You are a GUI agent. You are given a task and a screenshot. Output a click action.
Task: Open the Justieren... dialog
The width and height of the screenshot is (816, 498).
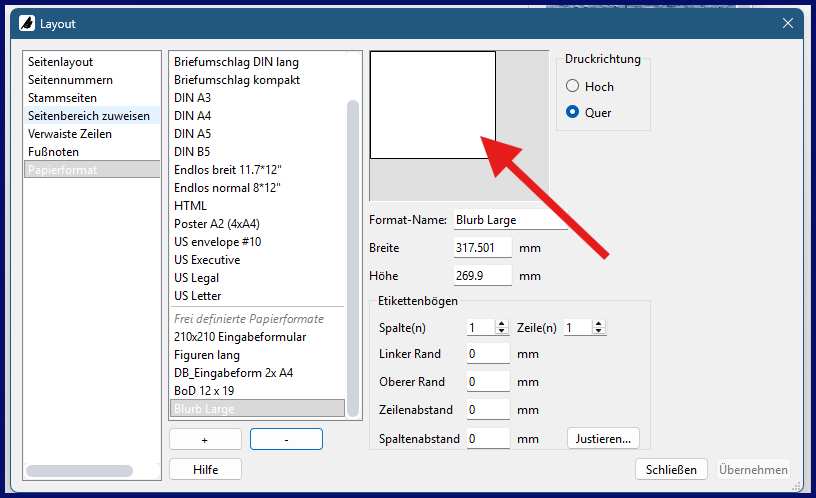point(603,438)
